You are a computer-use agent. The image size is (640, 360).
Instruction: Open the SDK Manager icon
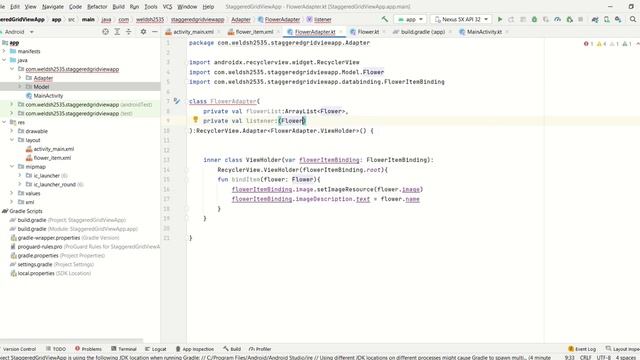tap(618, 19)
